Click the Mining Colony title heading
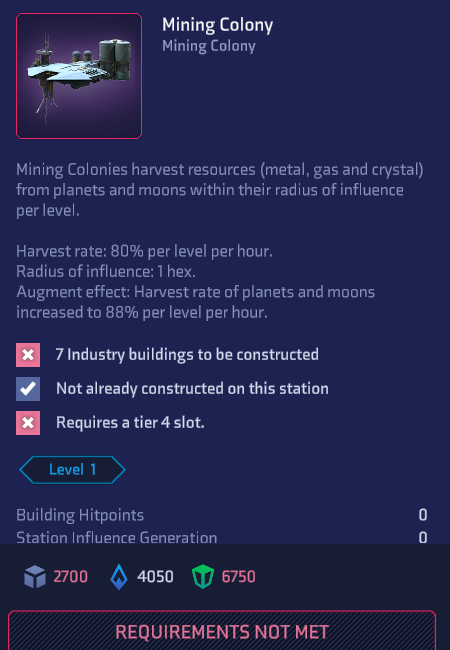This screenshot has width=450, height=650. click(x=218, y=25)
